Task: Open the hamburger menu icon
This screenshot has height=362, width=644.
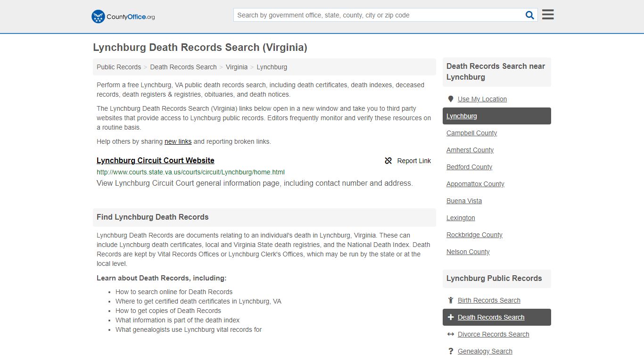Action: coord(548,15)
